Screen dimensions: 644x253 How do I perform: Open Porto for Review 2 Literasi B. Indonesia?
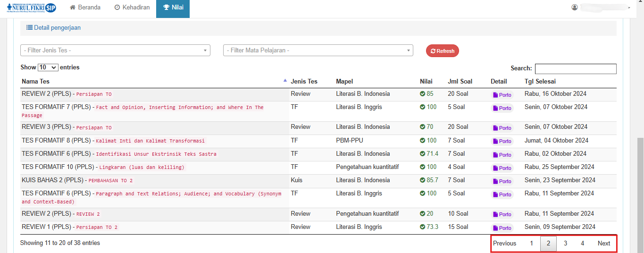502,95
